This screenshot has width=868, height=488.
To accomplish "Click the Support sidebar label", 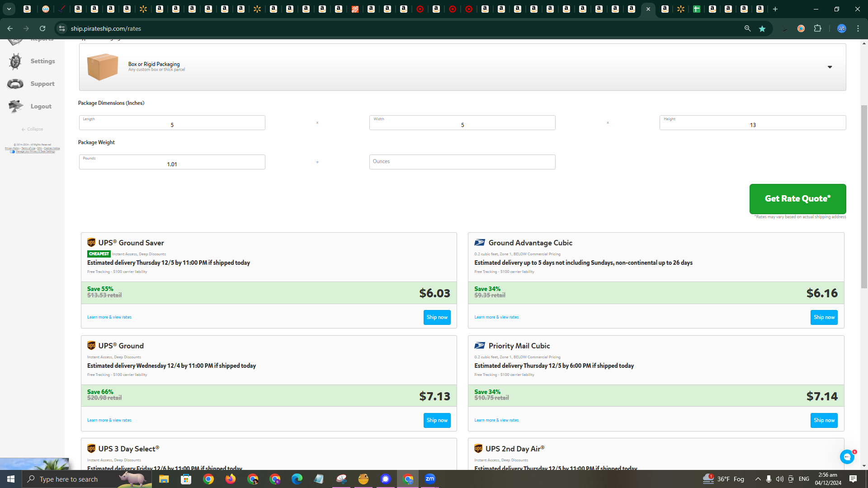I will (x=42, y=84).
